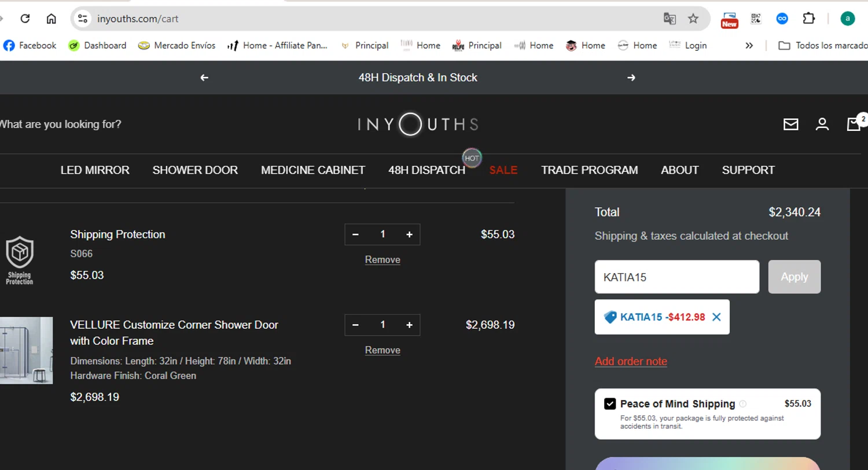Decrease VELLURE Shower Door quantity

[355, 325]
